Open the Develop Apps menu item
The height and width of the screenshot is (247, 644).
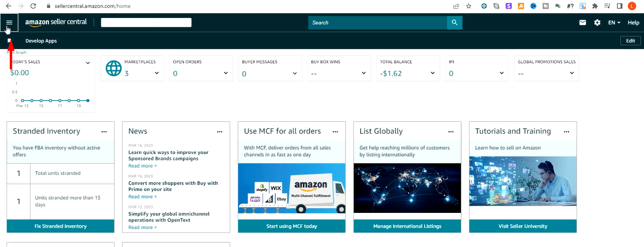(41, 41)
